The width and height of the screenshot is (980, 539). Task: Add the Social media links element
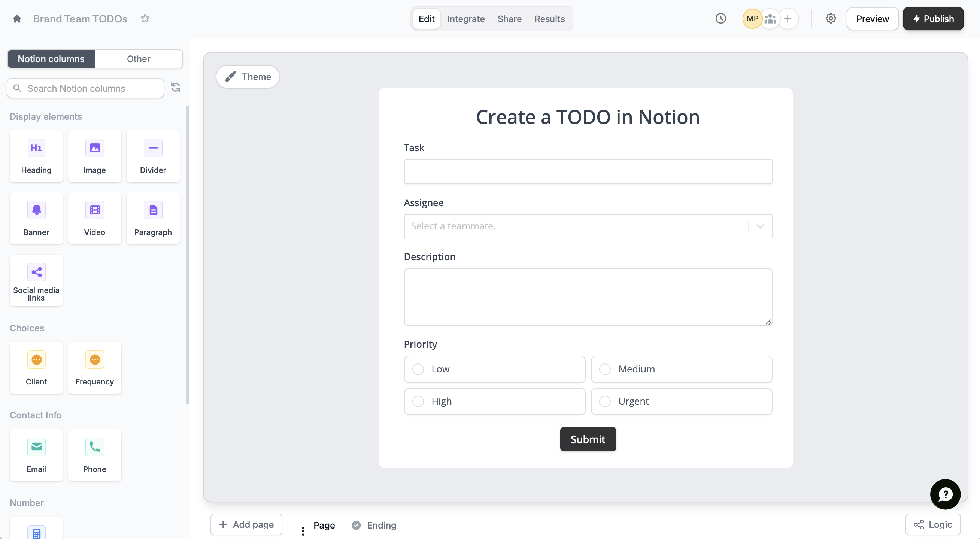click(36, 280)
